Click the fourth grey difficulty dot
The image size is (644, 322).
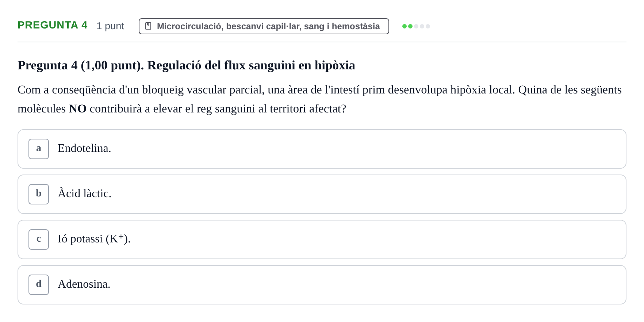pos(422,26)
